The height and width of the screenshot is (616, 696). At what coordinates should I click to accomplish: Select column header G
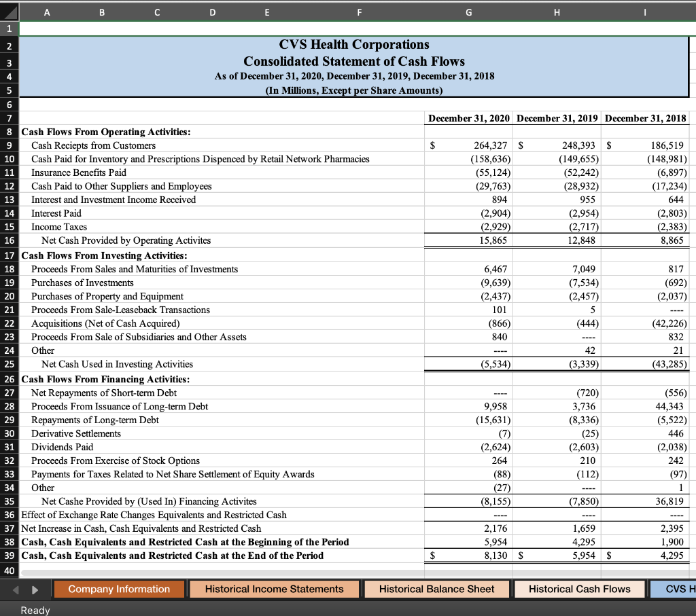click(x=468, y=12)
